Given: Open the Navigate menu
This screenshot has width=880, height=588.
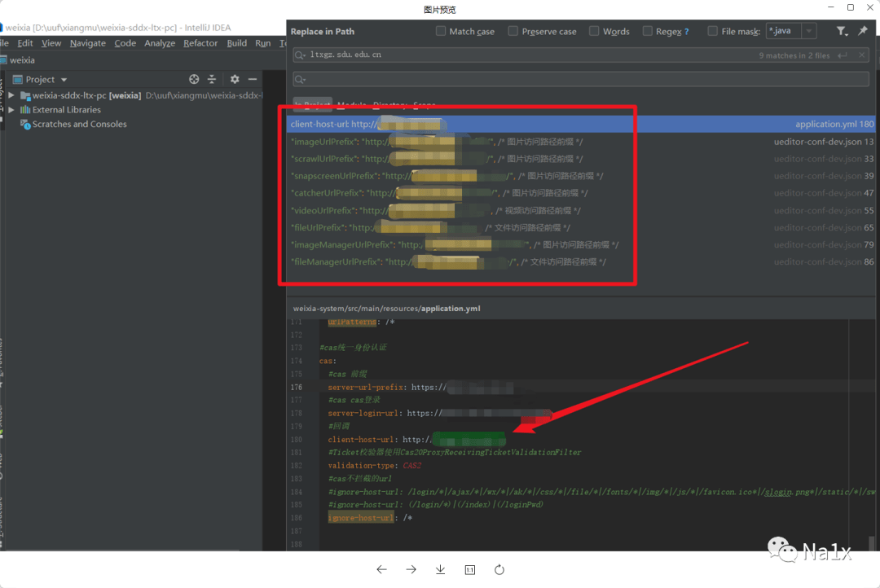Looking at the screenshot, I should (x=87, y=43).
